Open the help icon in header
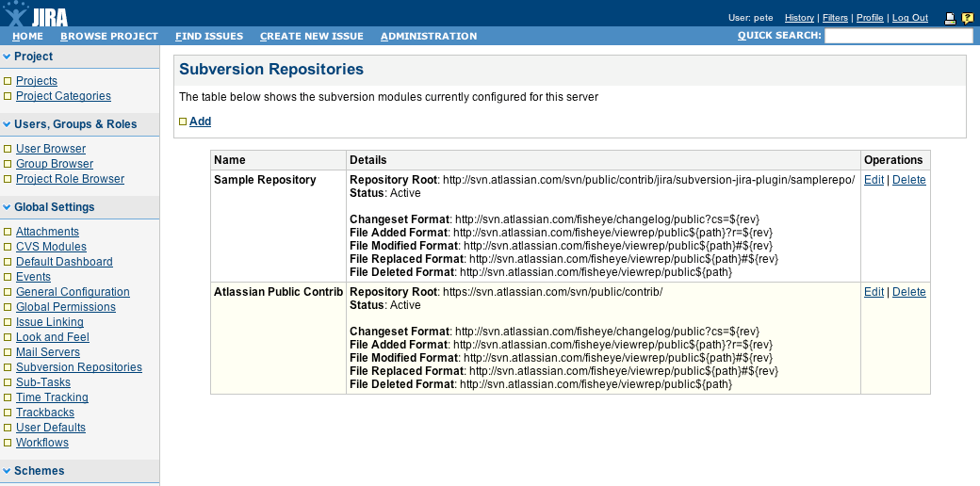980x486 pixels. (x=968, y=18)
